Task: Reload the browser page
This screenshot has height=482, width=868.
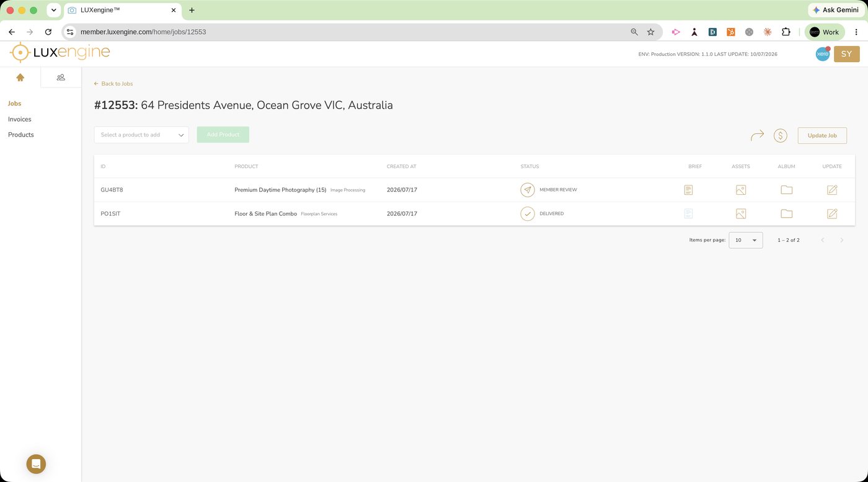Action: point(48,32)
